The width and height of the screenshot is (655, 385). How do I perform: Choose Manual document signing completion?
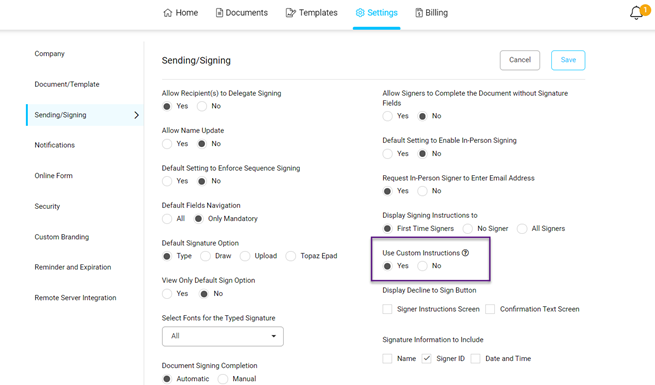[223, 379]
